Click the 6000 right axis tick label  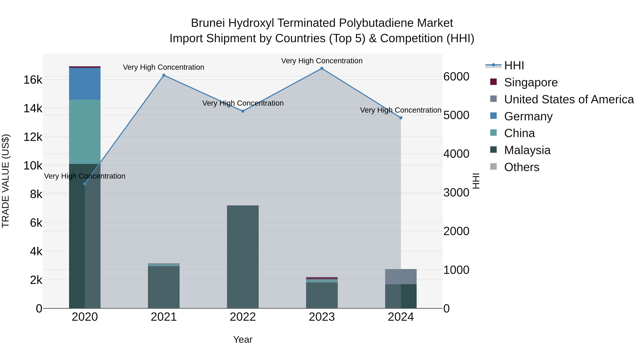[x=457, y=77]
